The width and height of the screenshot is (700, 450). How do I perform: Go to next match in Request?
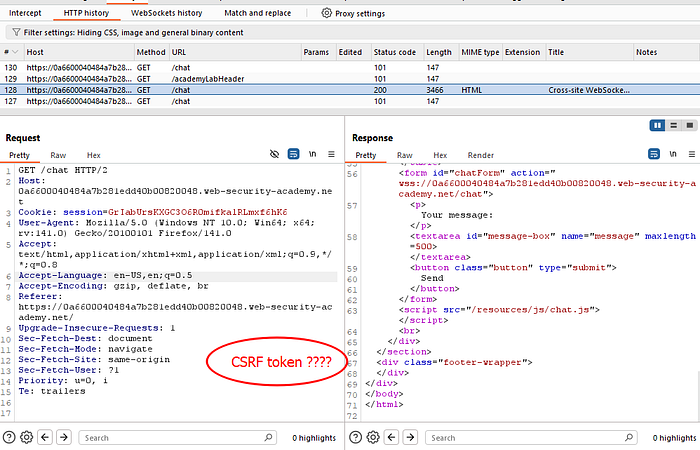pyautogui.click(x=64, y=437)
